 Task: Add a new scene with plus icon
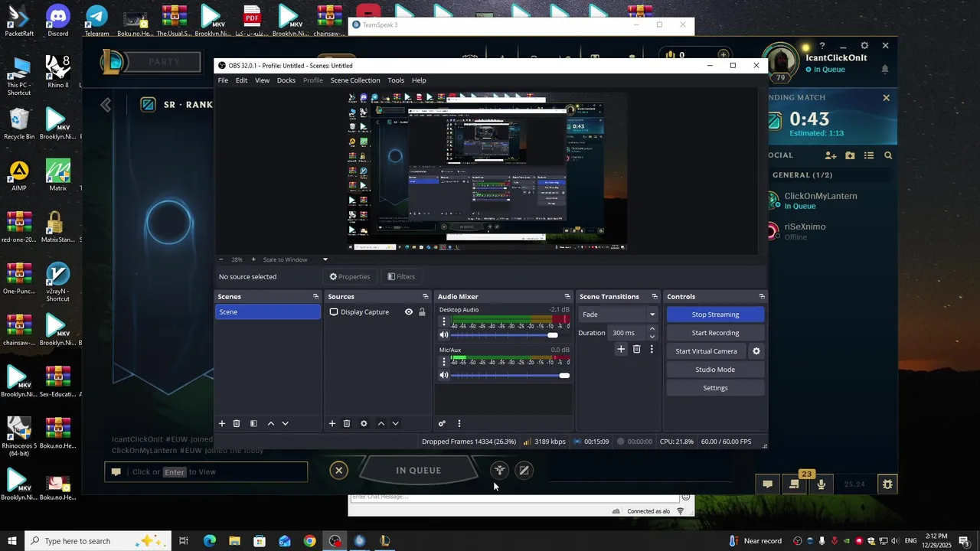pyautogui.click(x=222, y=423)
